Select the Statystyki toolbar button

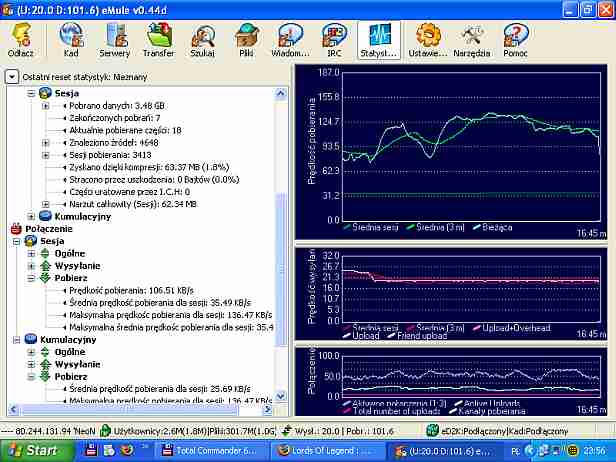tap(379, 40)
